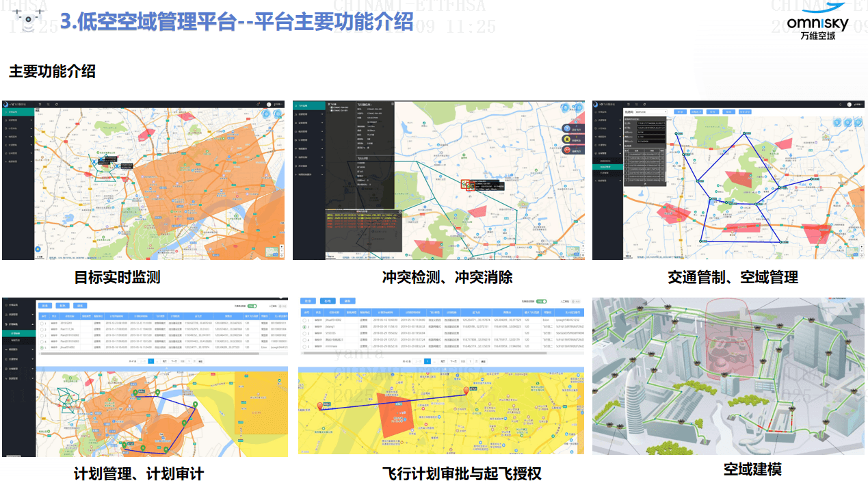The image size is (868, 485).
Task: Click the user avatar in target monitoring header
Action: click(x=269, y=104)
